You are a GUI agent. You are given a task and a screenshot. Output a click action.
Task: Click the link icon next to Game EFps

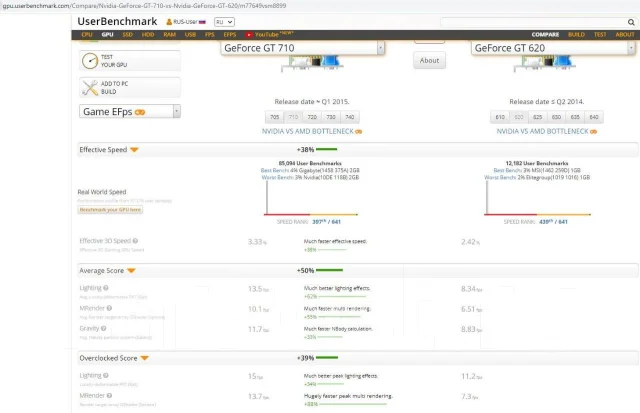(140, 112)
